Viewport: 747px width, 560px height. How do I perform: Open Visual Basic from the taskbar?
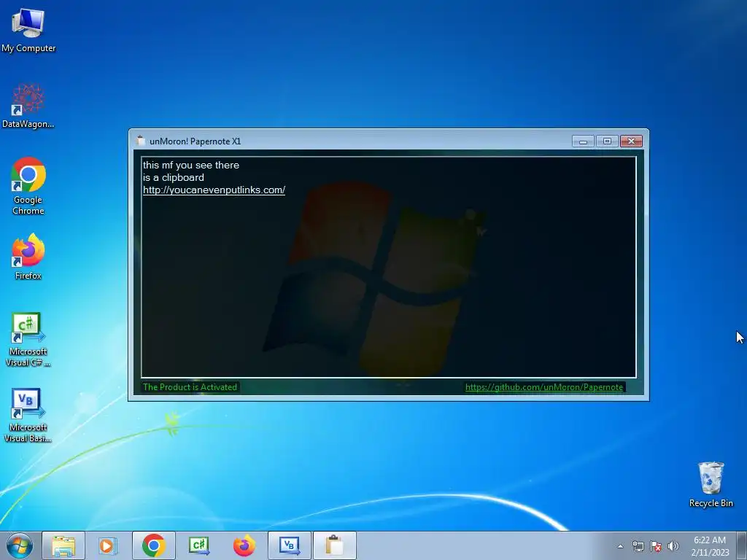(289, 545)
